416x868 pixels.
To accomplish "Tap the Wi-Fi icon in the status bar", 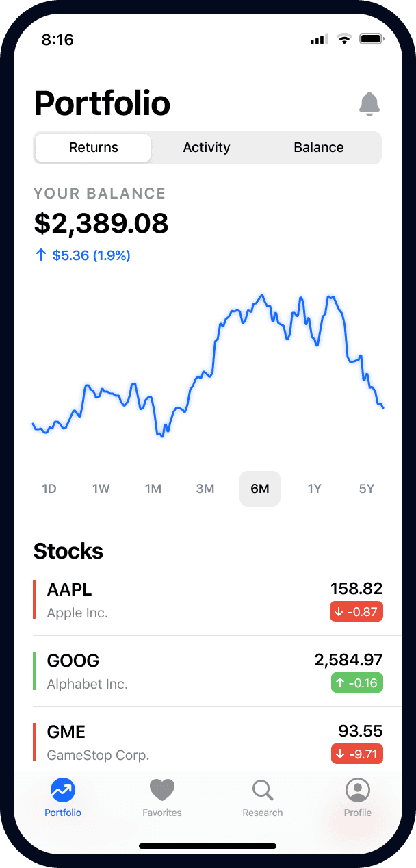I will click(x=344, y=39).
